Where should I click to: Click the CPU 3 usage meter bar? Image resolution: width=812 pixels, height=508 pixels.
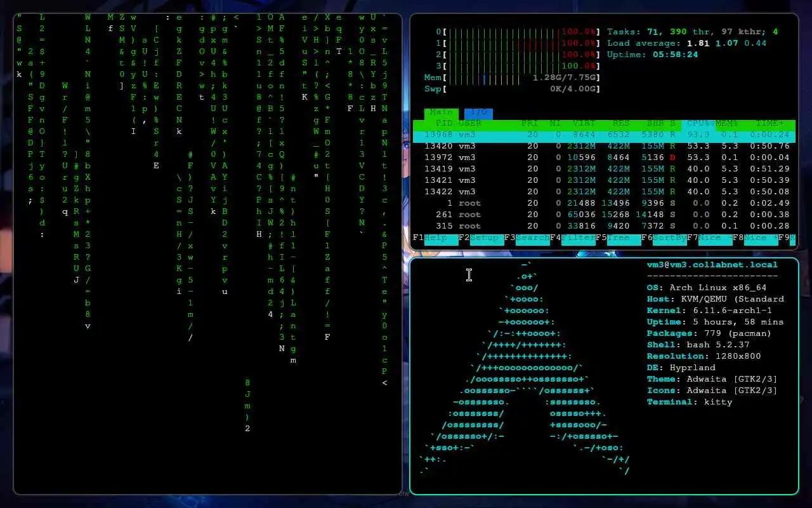point(518,66)
